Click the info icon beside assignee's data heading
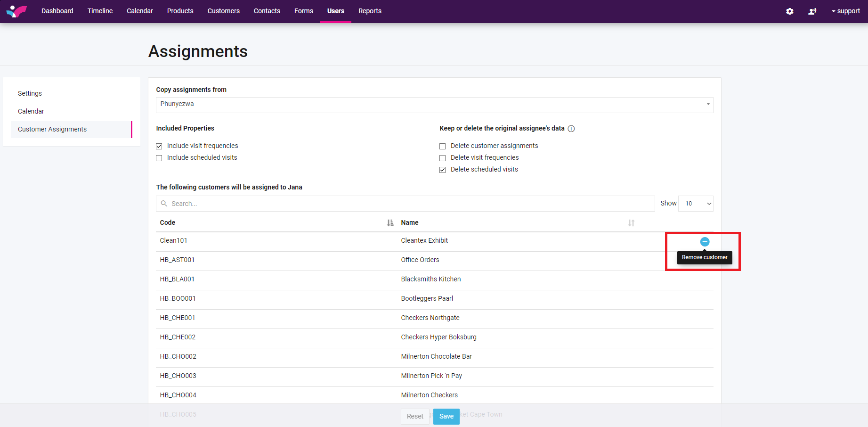This screenshot has height=427, width=868. [x=571, y=129]
